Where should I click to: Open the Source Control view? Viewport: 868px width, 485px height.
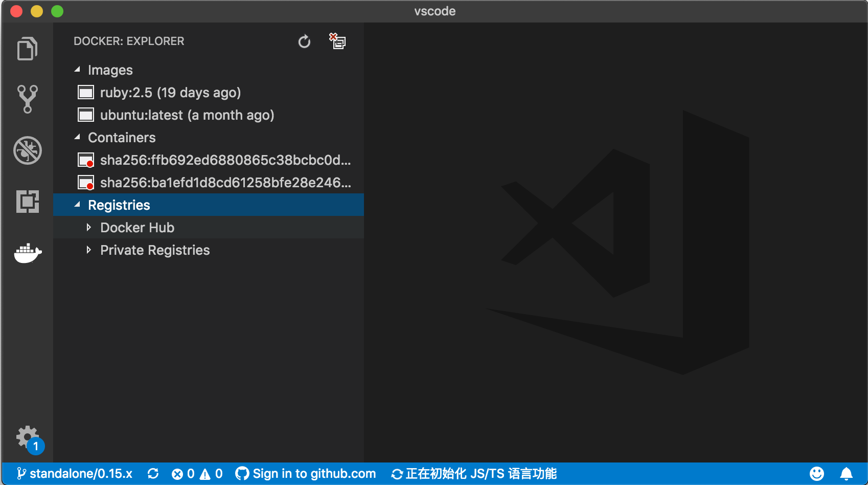[28, 99]
